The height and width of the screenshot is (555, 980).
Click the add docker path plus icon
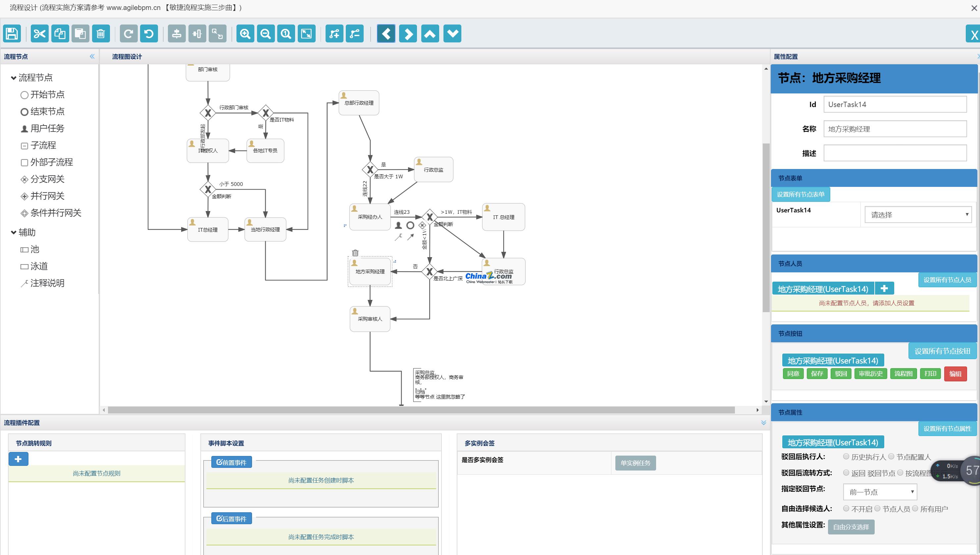tap(334, 33)
